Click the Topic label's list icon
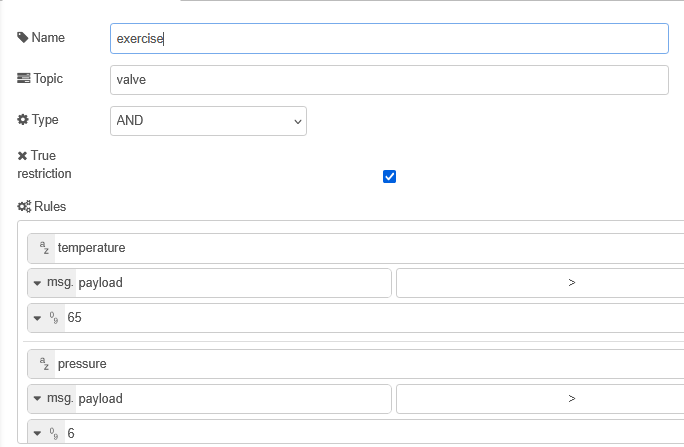The height and width of the screenshot is (447, 684). coord(23,79)
